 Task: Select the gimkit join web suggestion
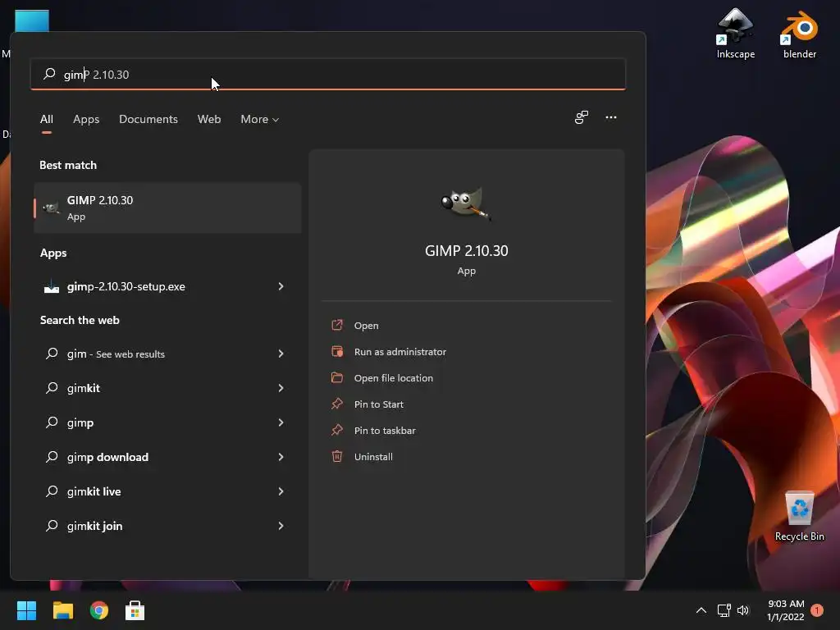coord(167,526)
